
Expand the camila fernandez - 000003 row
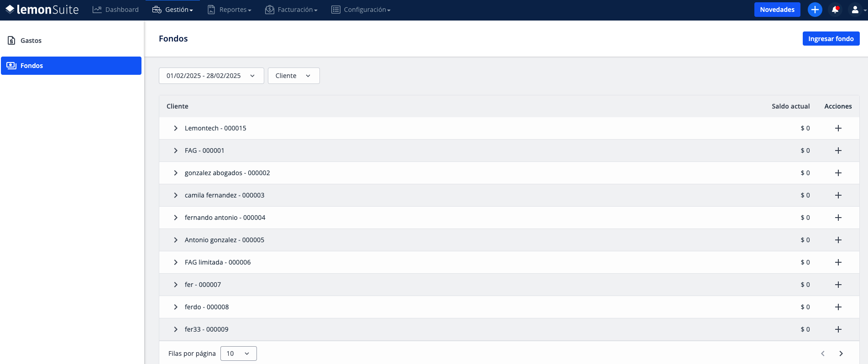(x=176, y=195)
